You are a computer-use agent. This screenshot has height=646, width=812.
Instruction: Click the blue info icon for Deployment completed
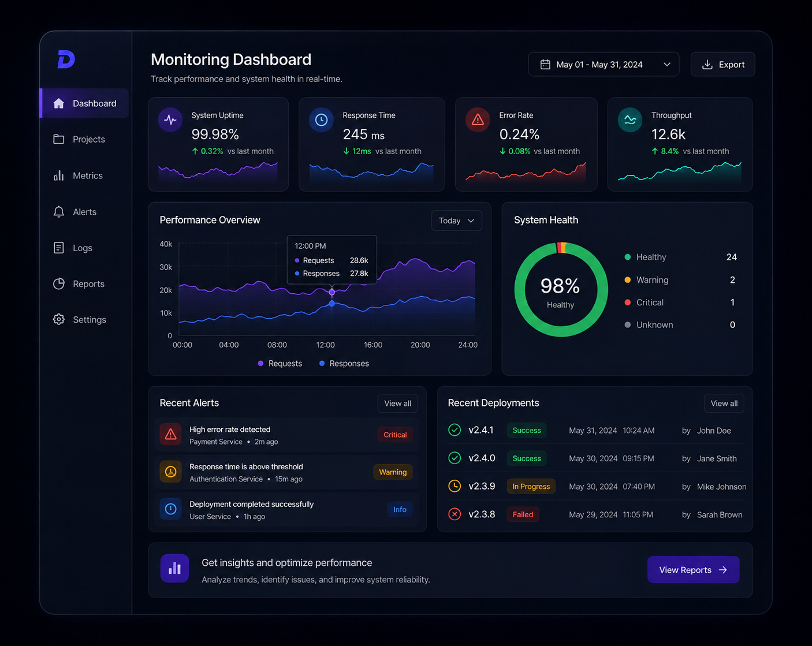170,509
